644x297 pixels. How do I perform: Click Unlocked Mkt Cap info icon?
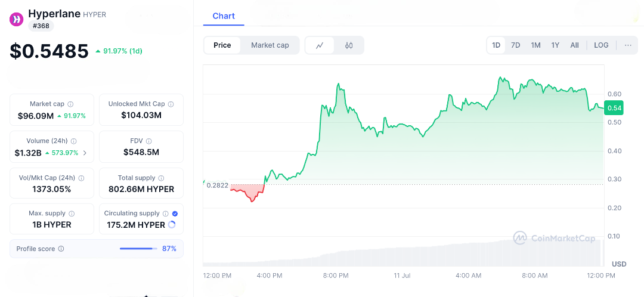coord(171,104)
